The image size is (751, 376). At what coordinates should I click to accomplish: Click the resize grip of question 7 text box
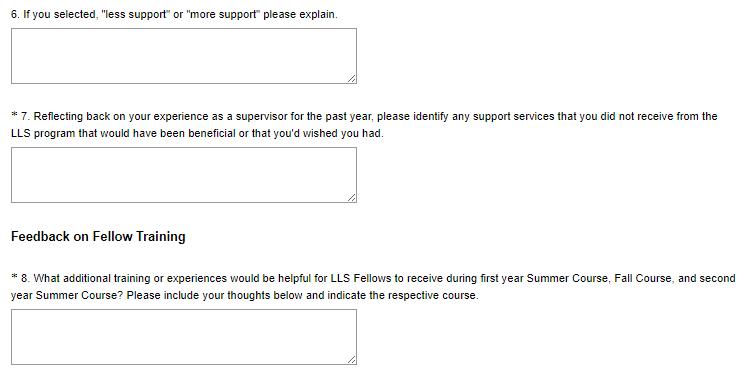point(352,197)
